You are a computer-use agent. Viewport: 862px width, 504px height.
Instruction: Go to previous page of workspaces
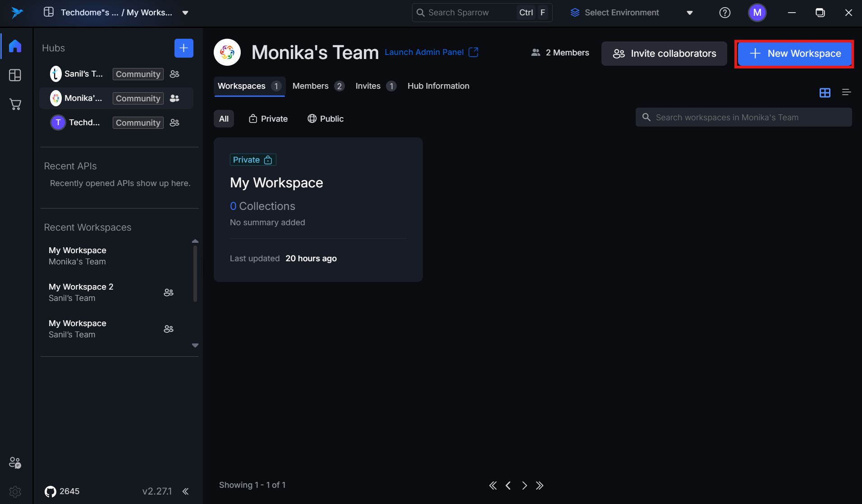(509, 486)
